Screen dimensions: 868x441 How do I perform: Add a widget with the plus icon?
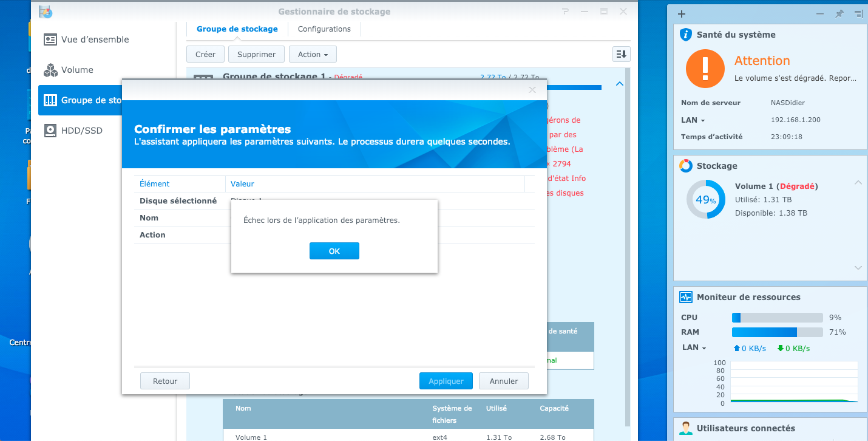tap(681, 14)
